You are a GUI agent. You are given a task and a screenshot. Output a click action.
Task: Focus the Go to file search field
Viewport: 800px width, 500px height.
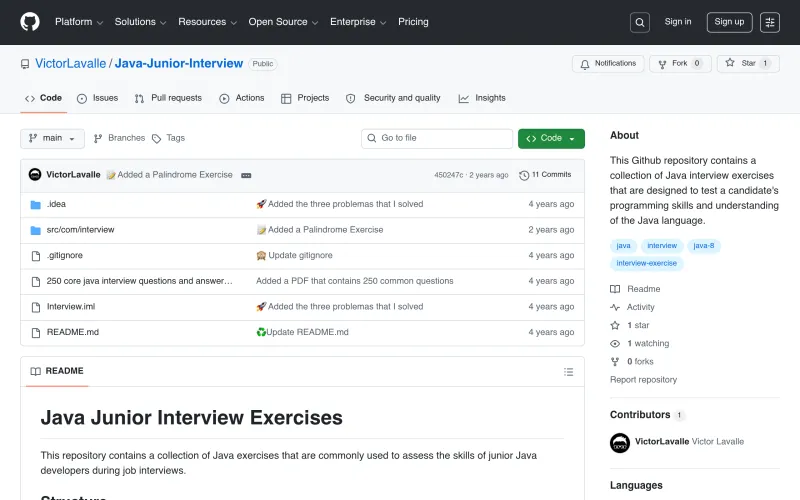437,139
